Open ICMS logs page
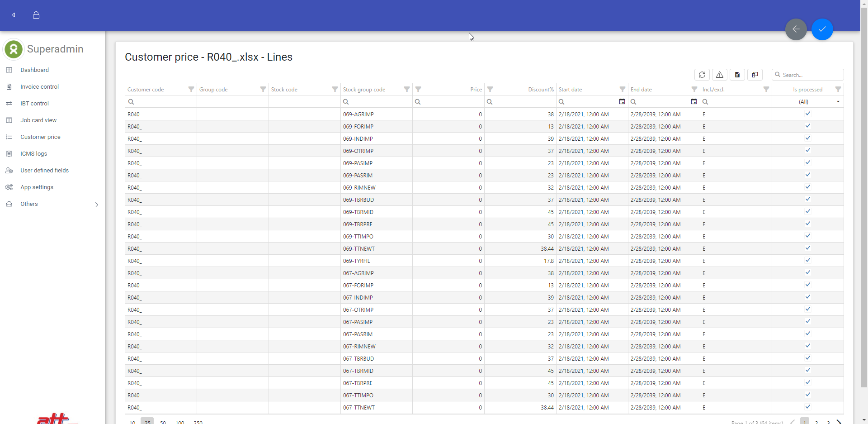Screen dimensions: 868x424 [33, 154]
